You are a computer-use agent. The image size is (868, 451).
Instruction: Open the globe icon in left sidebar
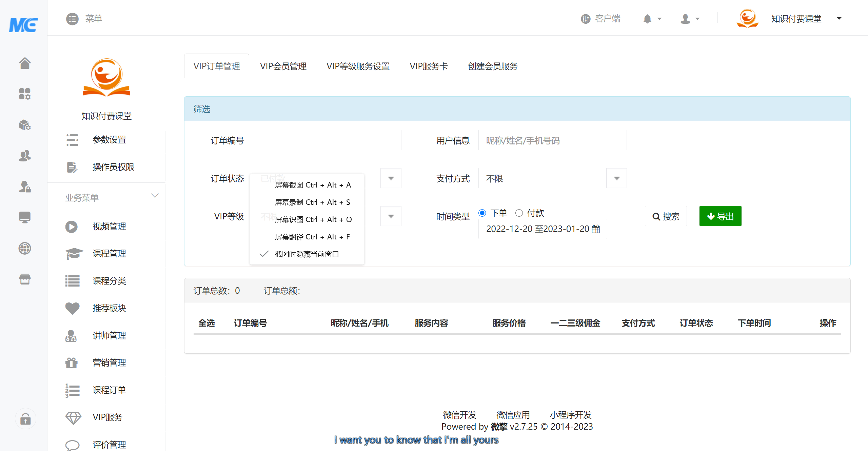25,248
